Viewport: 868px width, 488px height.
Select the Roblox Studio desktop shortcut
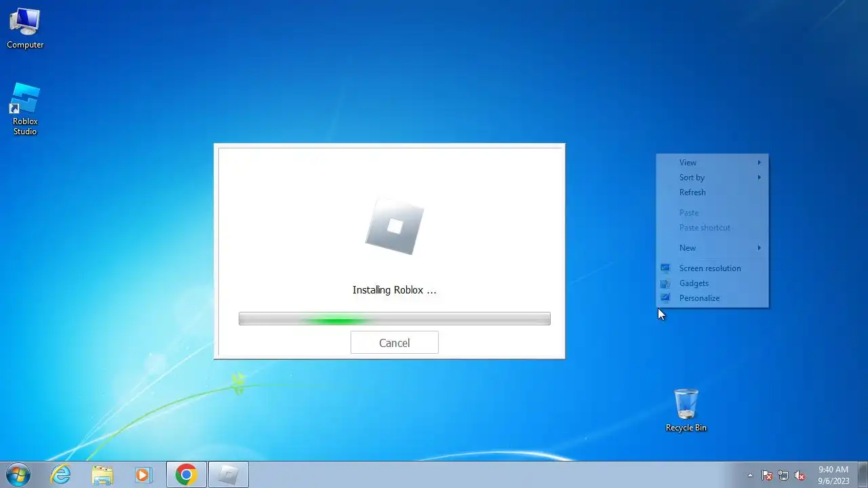[25, 109]
